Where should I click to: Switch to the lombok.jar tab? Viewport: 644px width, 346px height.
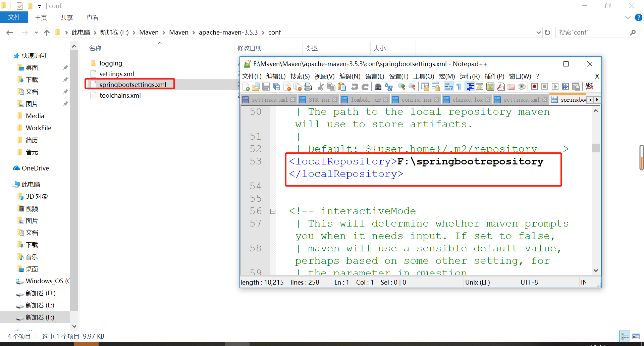[x=366, y=100]
